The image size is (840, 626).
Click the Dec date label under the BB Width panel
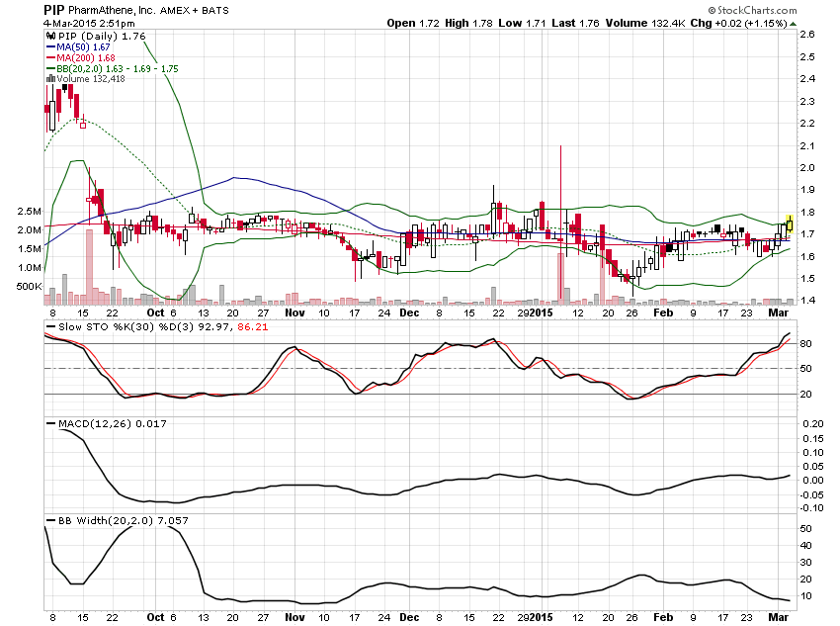coord(409,617)
